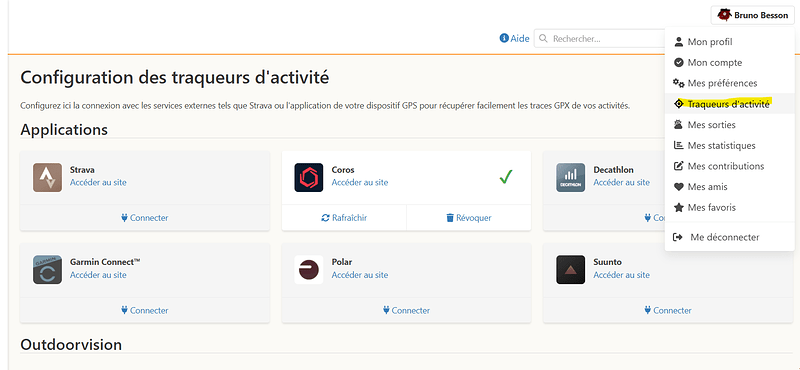Click the Polar card title

[342, 262]
